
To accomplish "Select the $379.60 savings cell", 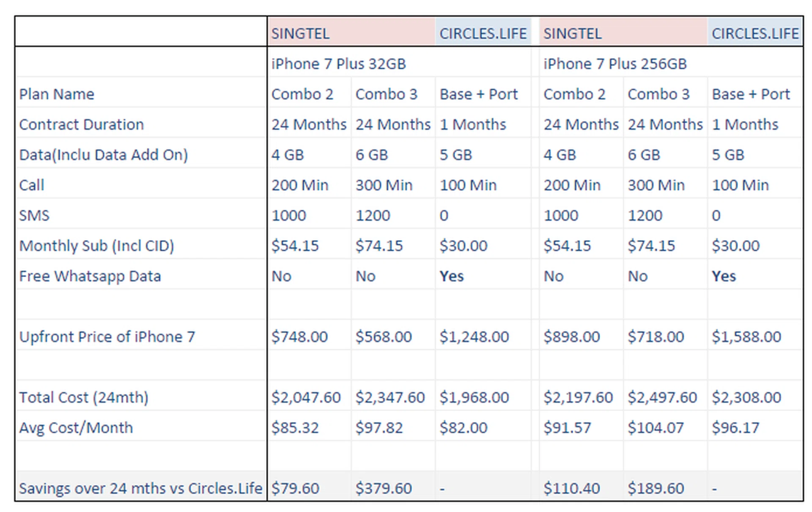I will (x=384, y=488).
